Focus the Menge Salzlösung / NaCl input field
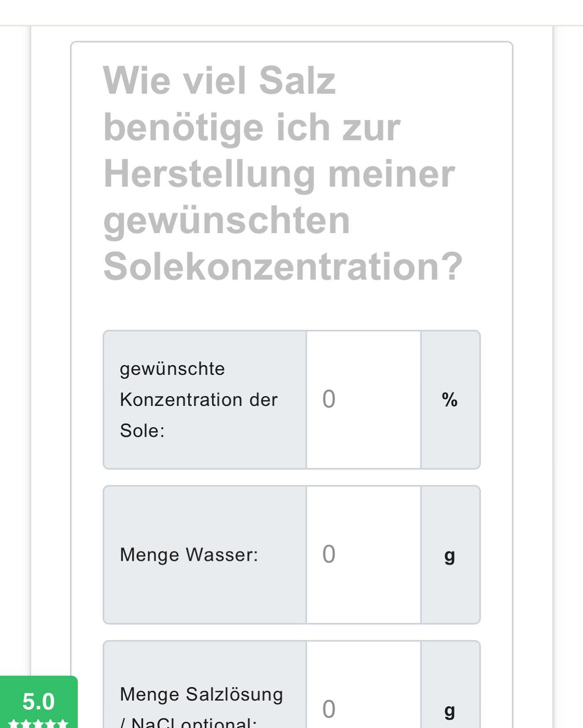583x728 pixels. tap(364, 684)
